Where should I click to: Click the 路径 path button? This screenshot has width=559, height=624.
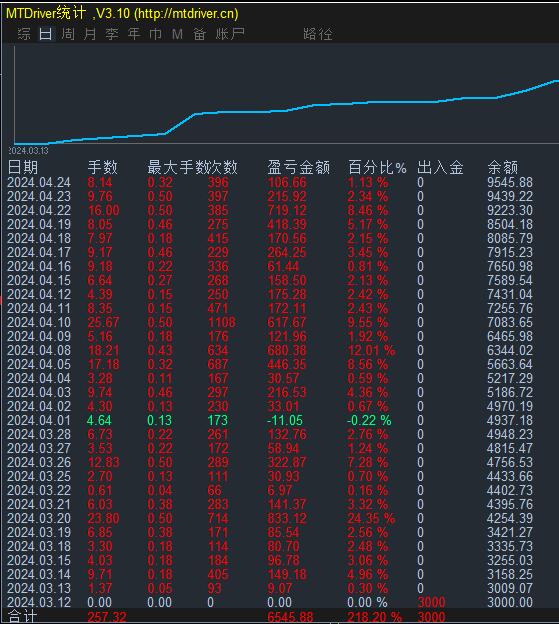[x=317, y=34]
